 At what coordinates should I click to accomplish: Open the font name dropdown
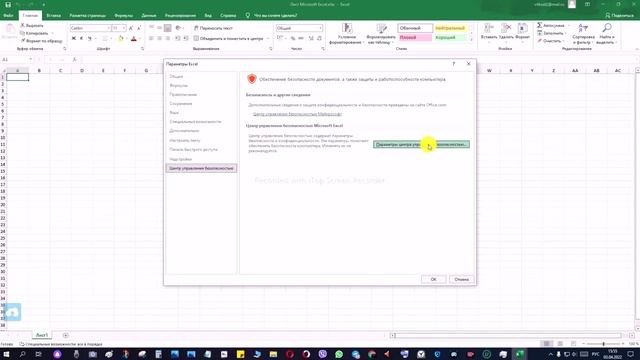(109, 28)
